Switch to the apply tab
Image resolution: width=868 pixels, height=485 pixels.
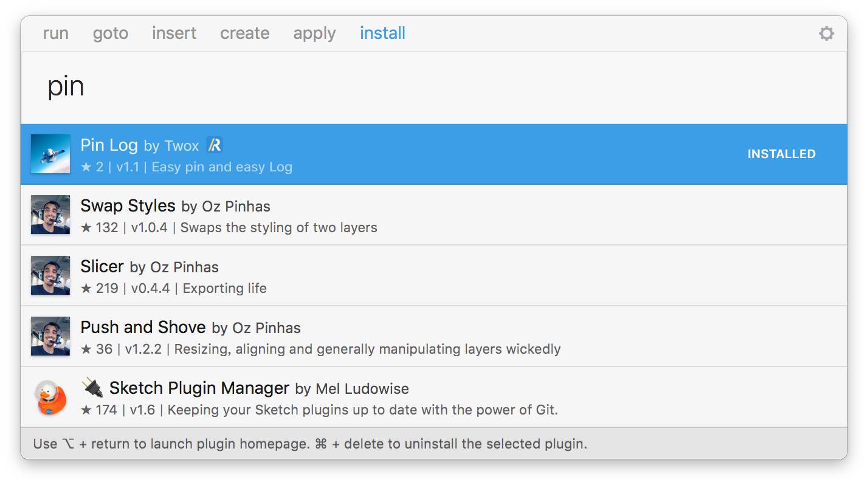click(x=314, y=33)
